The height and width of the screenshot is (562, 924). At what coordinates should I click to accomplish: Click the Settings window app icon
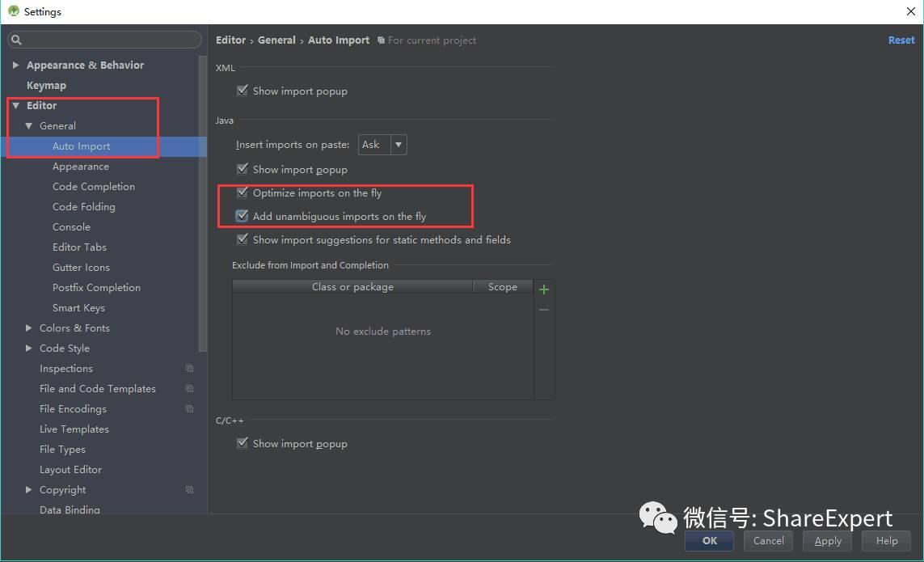[x=14, y=11]
